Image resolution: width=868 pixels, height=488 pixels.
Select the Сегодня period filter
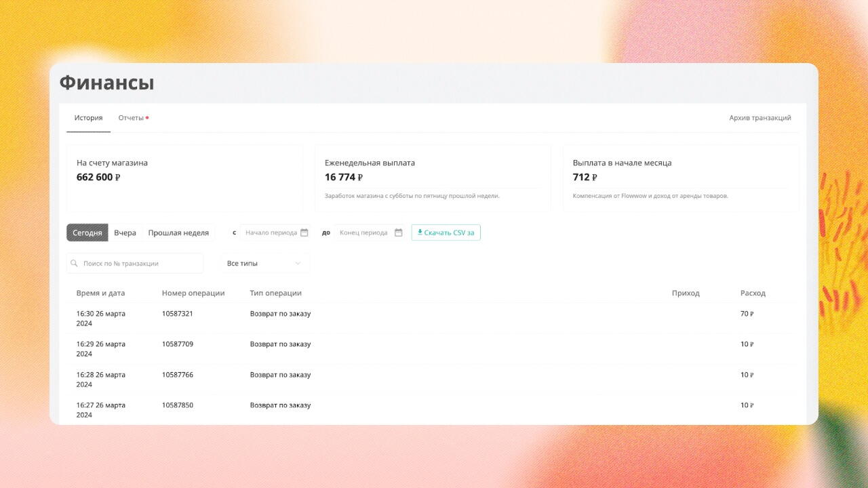87,232
